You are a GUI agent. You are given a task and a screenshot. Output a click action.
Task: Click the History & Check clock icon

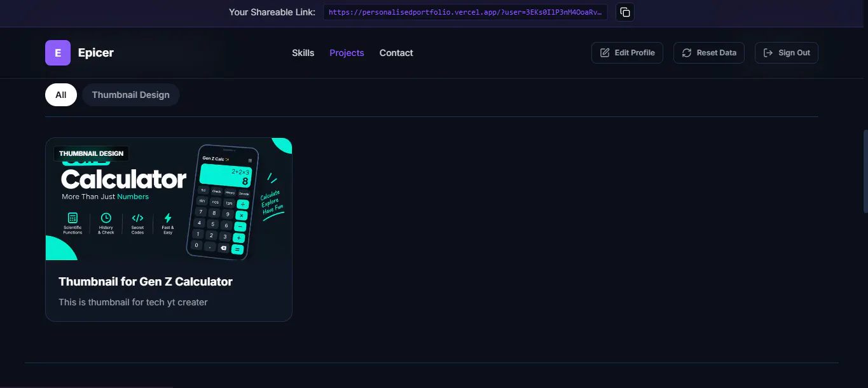tap(106, 218)
